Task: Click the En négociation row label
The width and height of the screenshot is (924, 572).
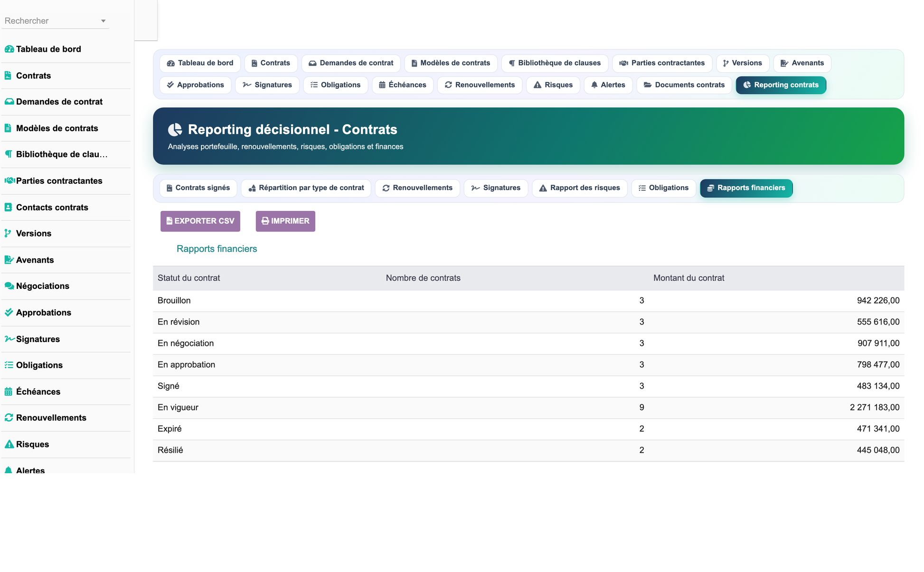Action: click(x=186, y=343)
